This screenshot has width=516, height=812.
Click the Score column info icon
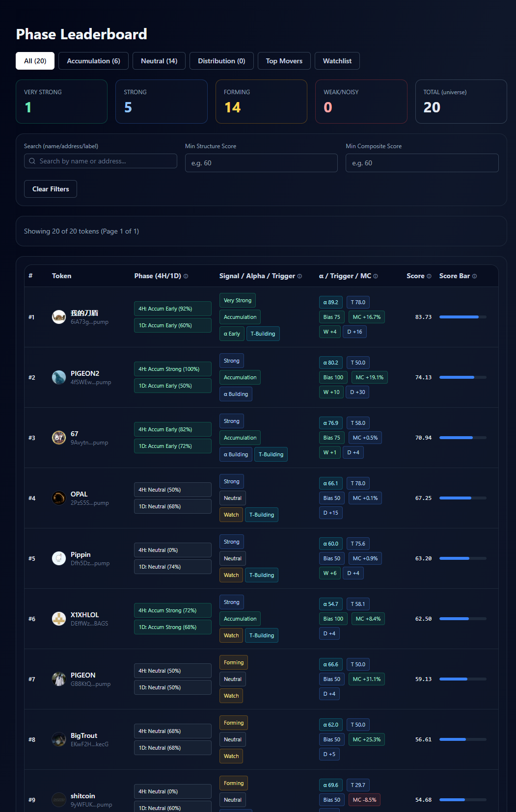click(429, 276)
